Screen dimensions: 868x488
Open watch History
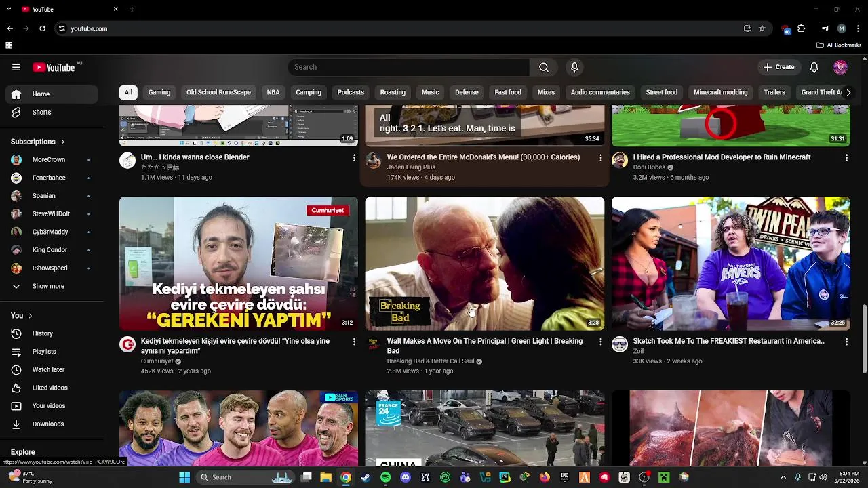pyautogui.click(x=52, y=333)
